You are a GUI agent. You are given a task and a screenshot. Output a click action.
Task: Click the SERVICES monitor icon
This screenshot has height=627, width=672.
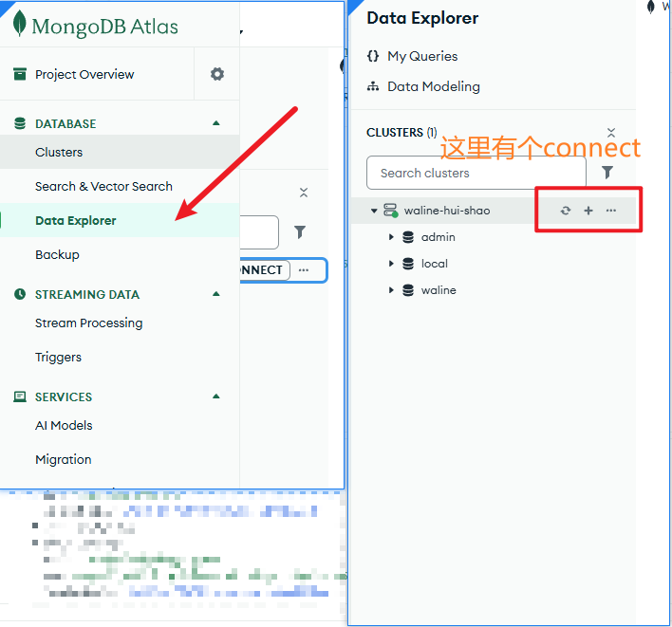[x=20, y=396]
